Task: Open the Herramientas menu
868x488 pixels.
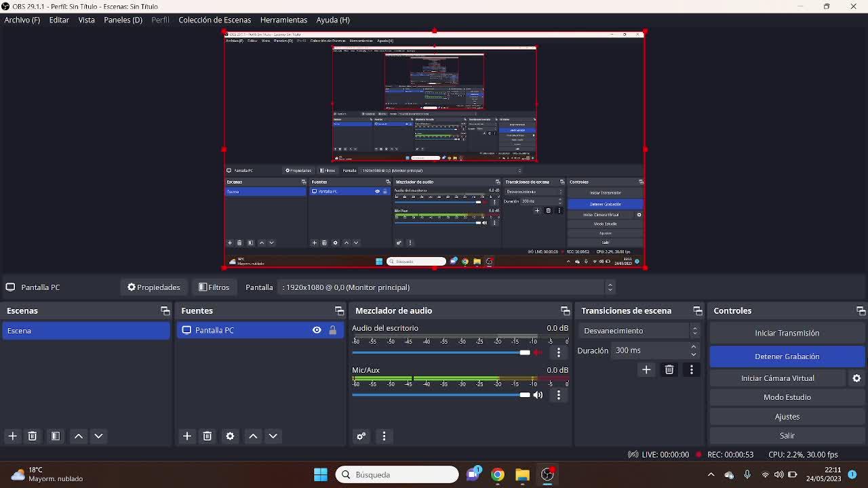Action: tap(283, 20)
